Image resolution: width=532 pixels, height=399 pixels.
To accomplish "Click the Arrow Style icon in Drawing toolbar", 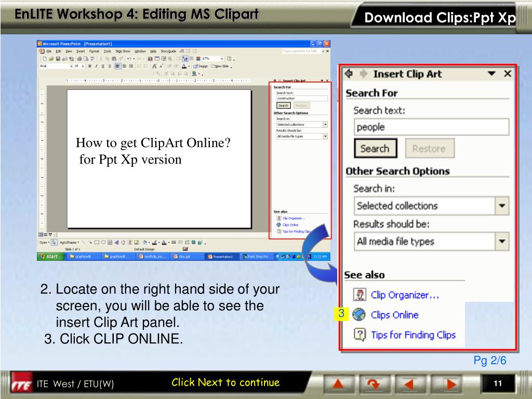I will tap(187, 242).
